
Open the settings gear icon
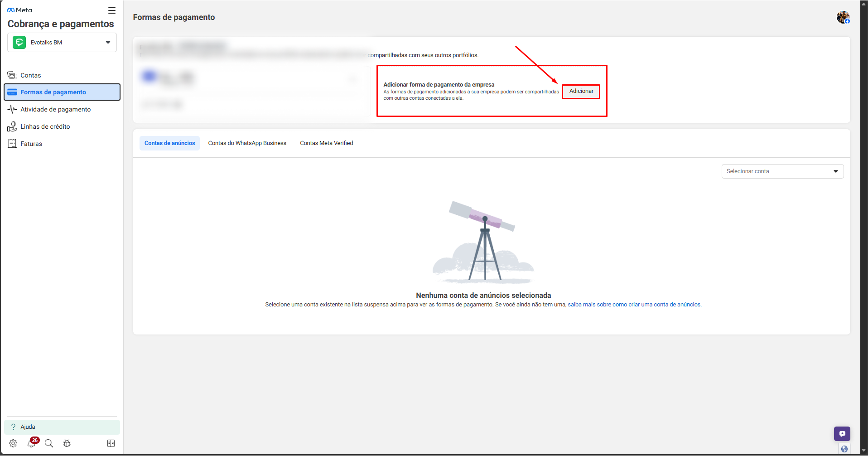pos(13,443)
